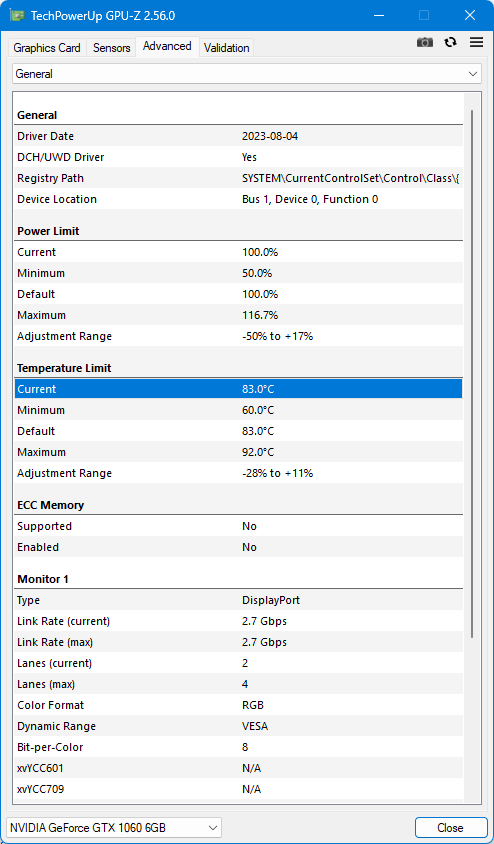Viewport: 494px width, 844px height.
Task: Click the Power Limit Minimum 50.0% row
Action: coord(238,273)
